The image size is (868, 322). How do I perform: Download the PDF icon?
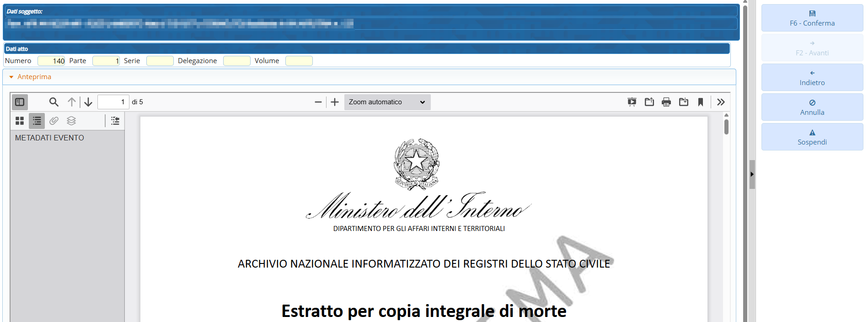click(684, 102)
